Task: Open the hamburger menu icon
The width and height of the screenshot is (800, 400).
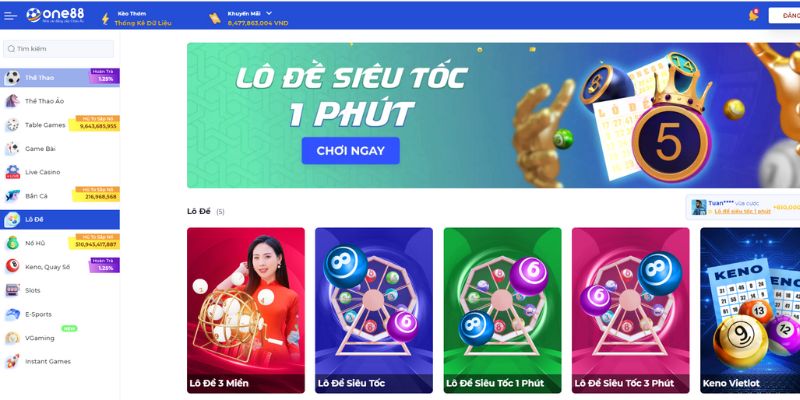Action: pos(10,15)
